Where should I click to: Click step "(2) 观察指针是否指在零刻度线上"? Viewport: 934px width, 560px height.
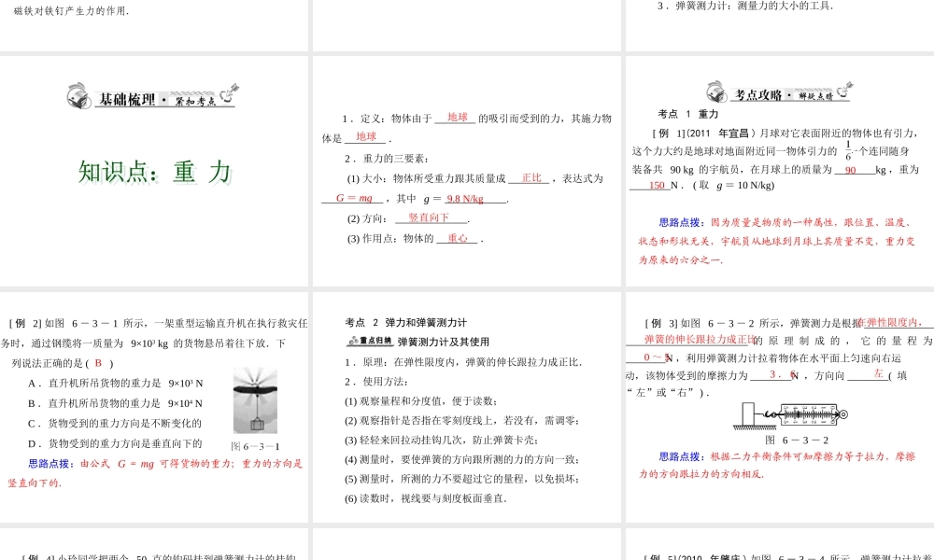point(462,420)
